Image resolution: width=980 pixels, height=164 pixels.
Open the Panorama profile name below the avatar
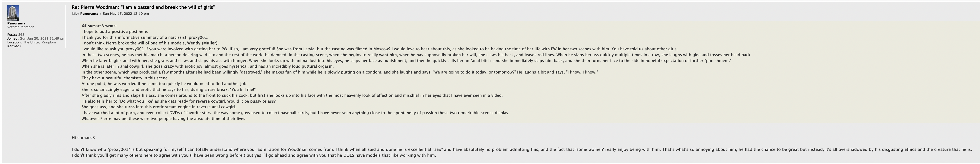click(x=16, y=23)
